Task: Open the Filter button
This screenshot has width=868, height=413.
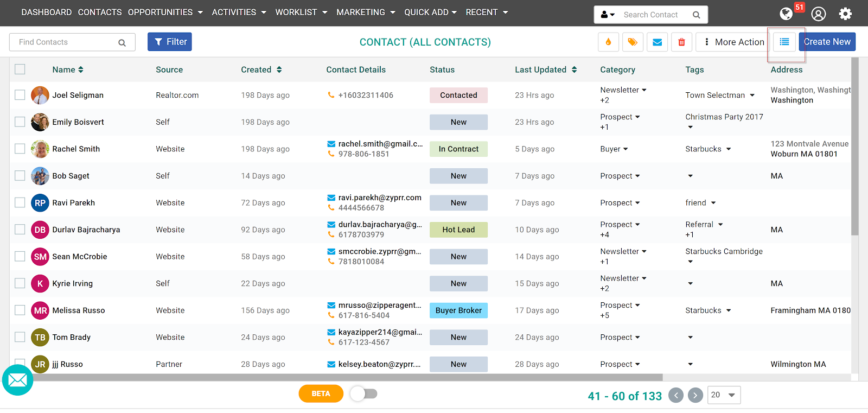Action: 170,42
